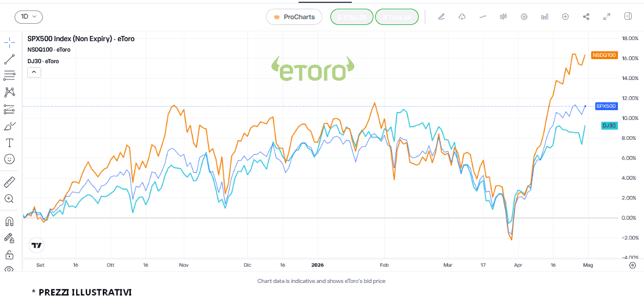Toggle the side panel icon

pyautogui.click(x=627, y=16)
